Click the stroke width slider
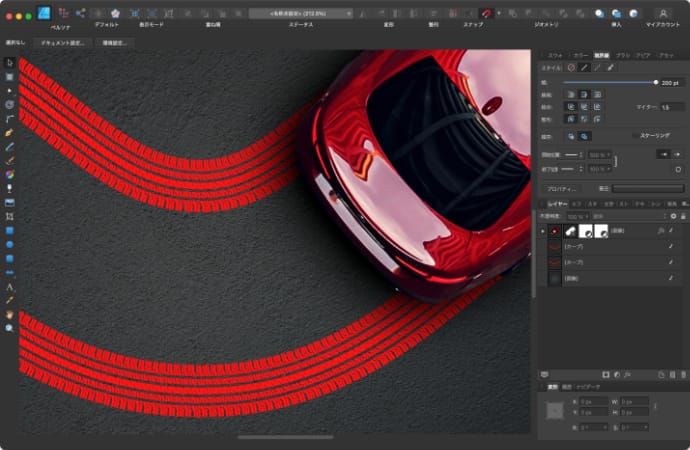690x450 pixels. pos(610,82)
